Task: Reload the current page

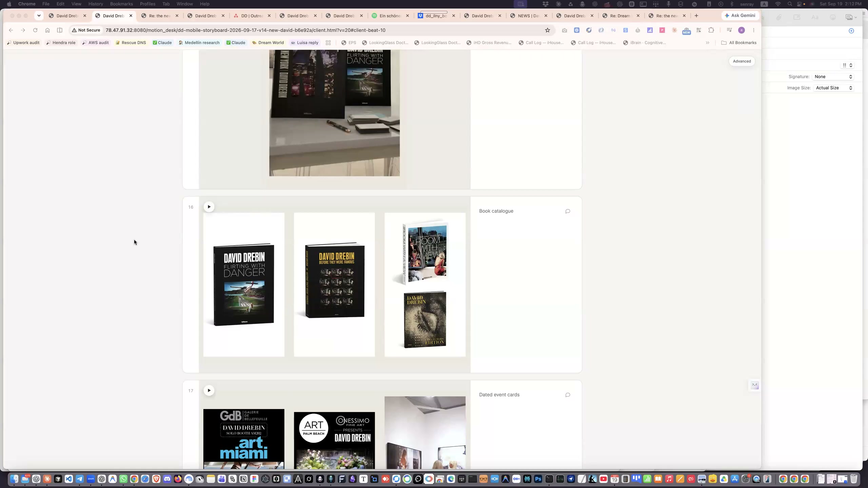Action: click(x=35, y=30)
